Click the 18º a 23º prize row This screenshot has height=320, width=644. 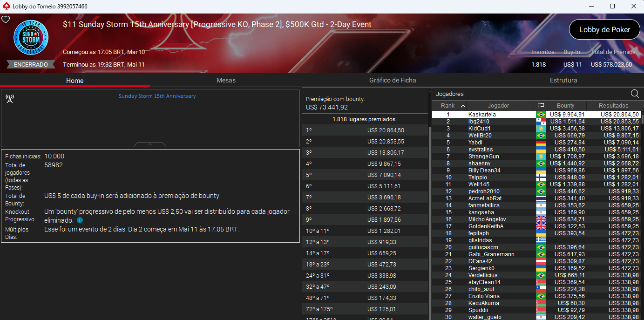click(365, 265)
